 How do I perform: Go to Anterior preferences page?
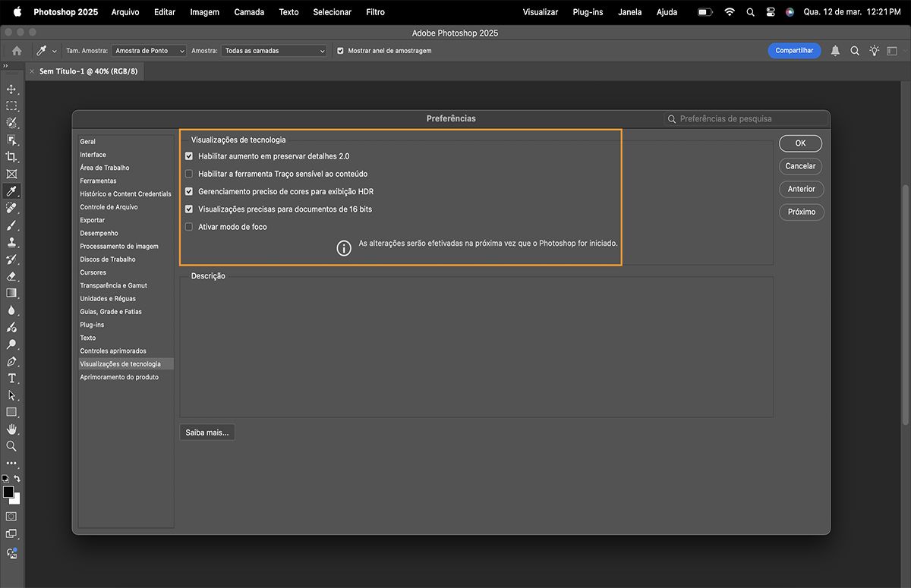(801, 189)
